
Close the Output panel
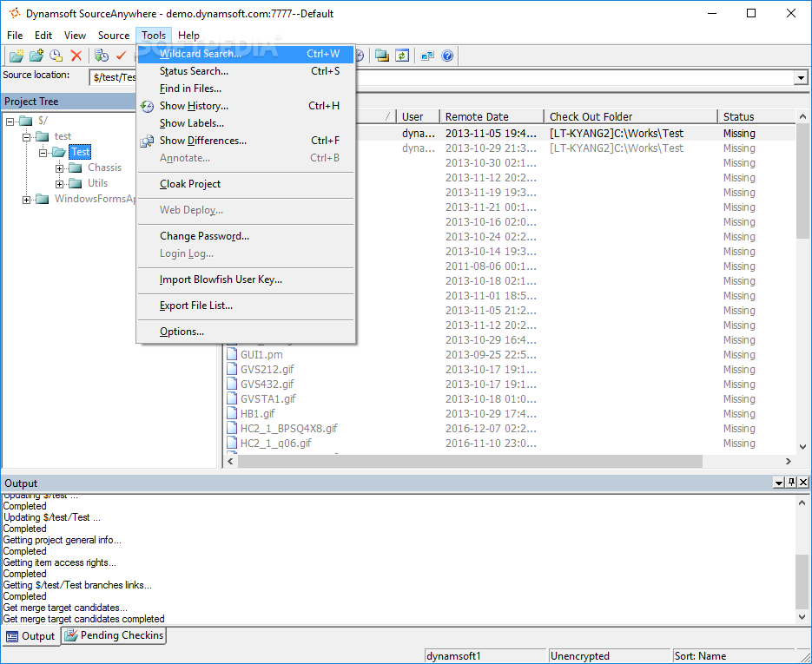pos(803,483)
